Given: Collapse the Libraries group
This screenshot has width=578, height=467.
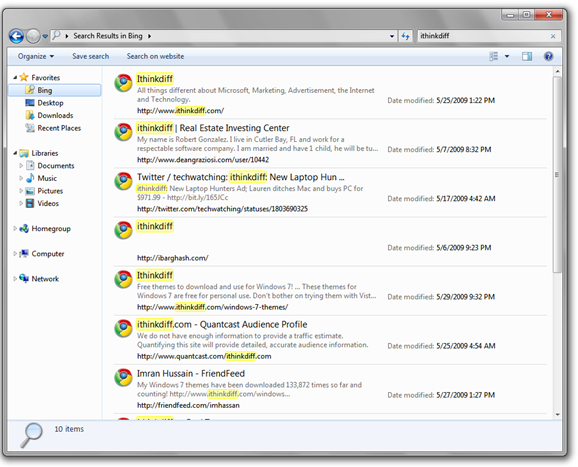Looking at the screenshot, I should pyautogui.click(x=15, y=153).
